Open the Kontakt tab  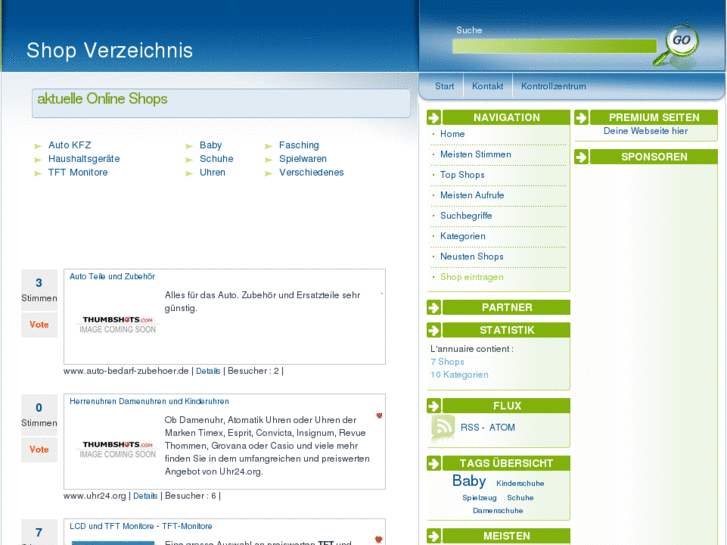487,86
